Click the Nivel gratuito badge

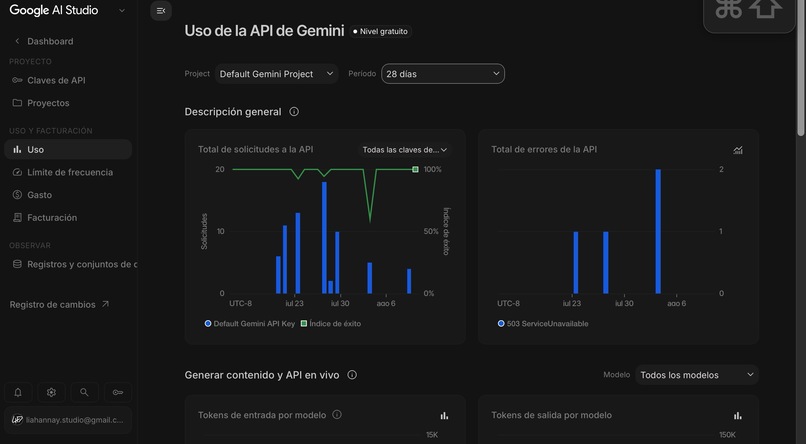click(x=381, y=31)
